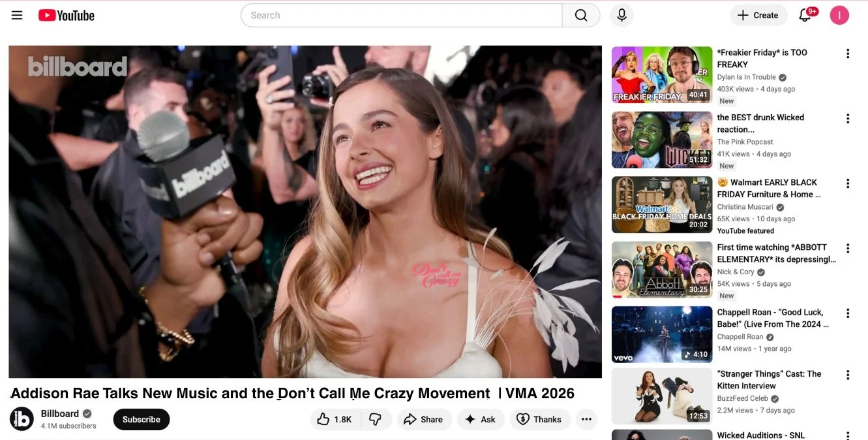Open options for Chappell Roan video
Screen dimensions: 868x440
(x=848, y=313)
